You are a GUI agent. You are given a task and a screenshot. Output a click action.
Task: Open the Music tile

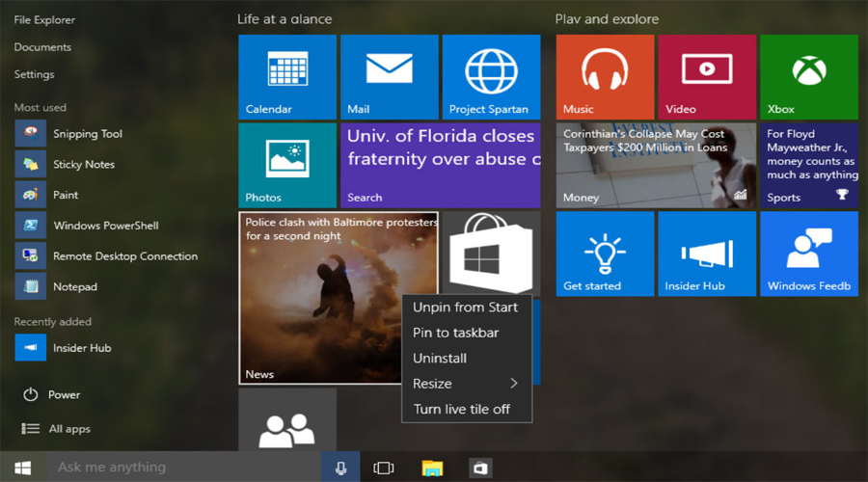click(605, 77)
